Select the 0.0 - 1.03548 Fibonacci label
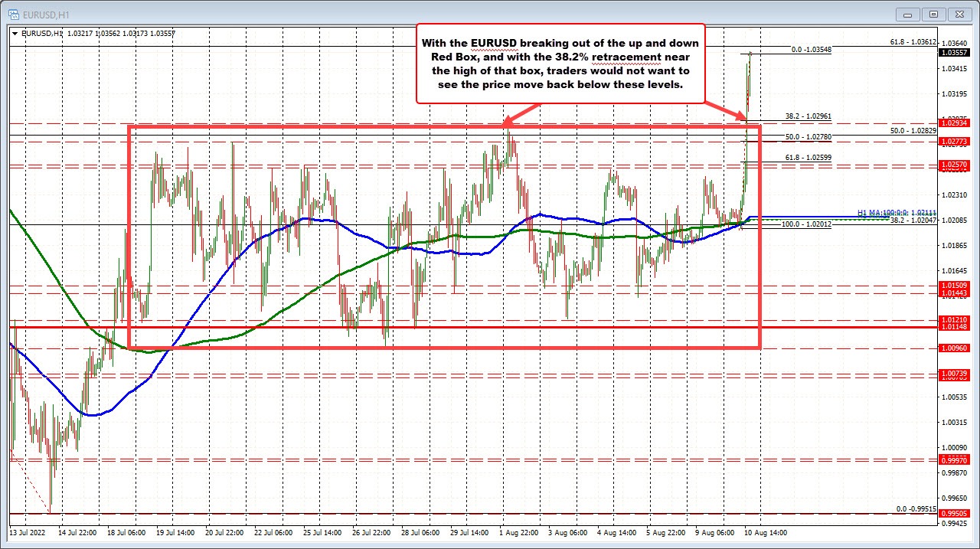The image size is (980, 549). click(811, 49)
